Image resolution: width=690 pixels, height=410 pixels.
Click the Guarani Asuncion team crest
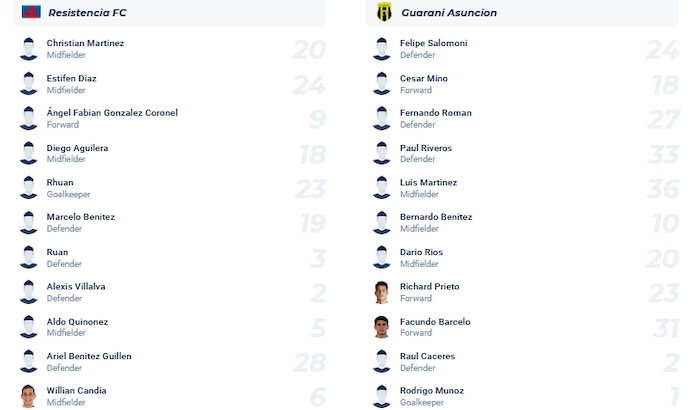[382, 12]
